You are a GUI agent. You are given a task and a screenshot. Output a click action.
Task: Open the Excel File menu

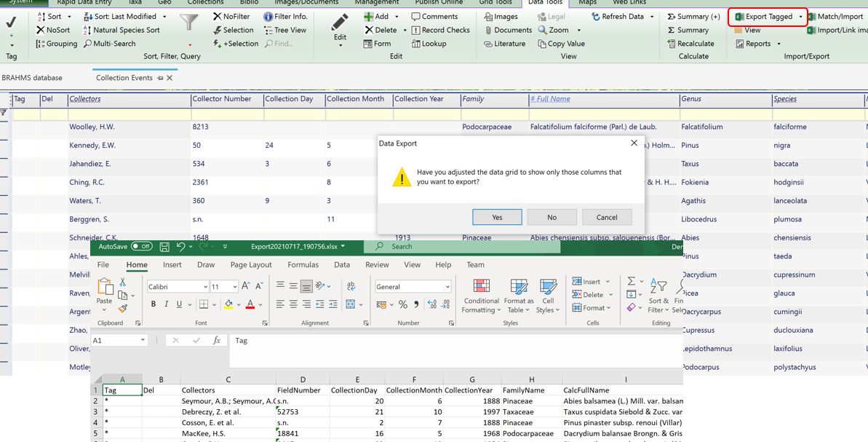click(x=103, y=265)
